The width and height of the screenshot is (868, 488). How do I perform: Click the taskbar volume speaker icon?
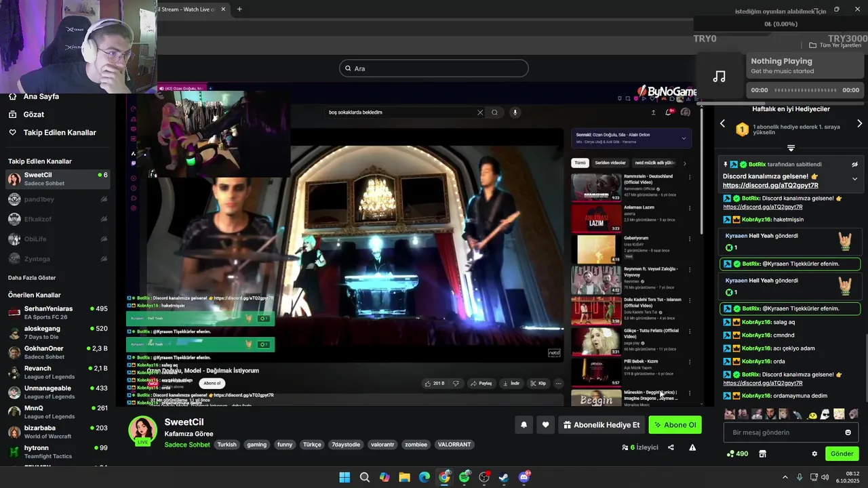[x=825, y=477]
